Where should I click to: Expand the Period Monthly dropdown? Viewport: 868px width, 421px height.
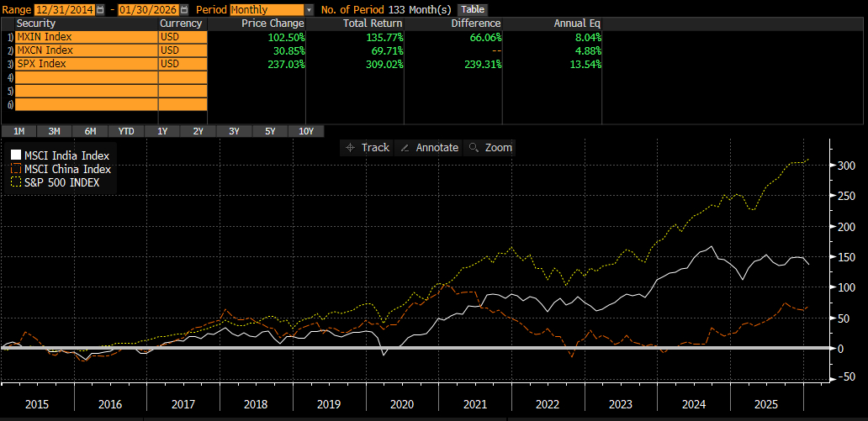click(x=309, y=9)
